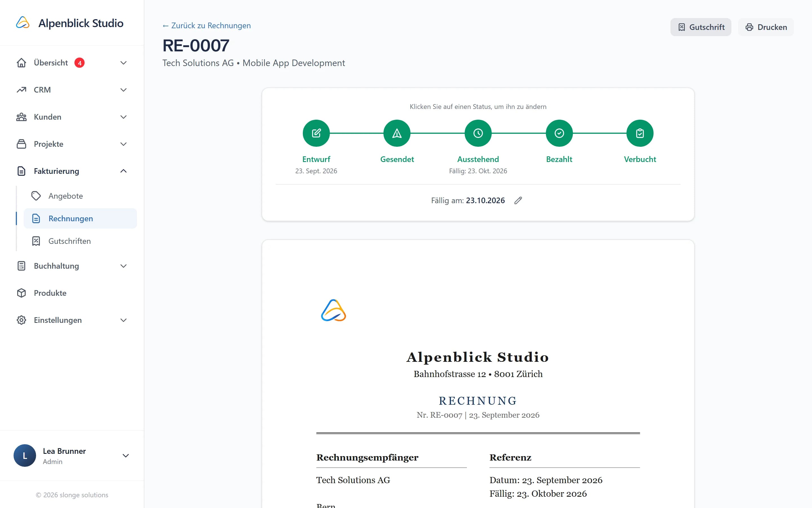Click the Verbucht clipboard status icon

click(x=640, y=133)
